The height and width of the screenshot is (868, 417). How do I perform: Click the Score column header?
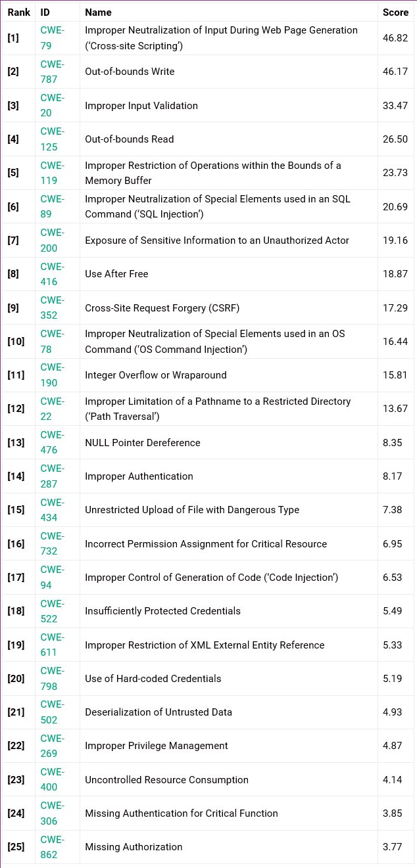coord(395,12)
